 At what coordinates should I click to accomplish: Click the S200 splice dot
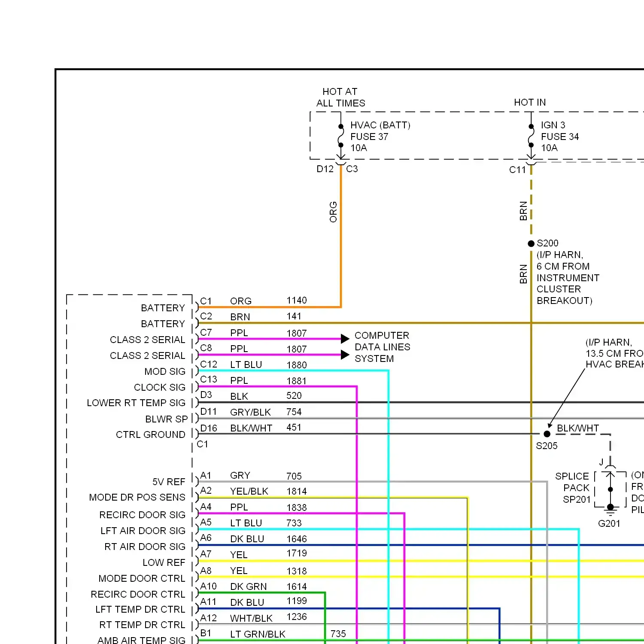[531, 243]
